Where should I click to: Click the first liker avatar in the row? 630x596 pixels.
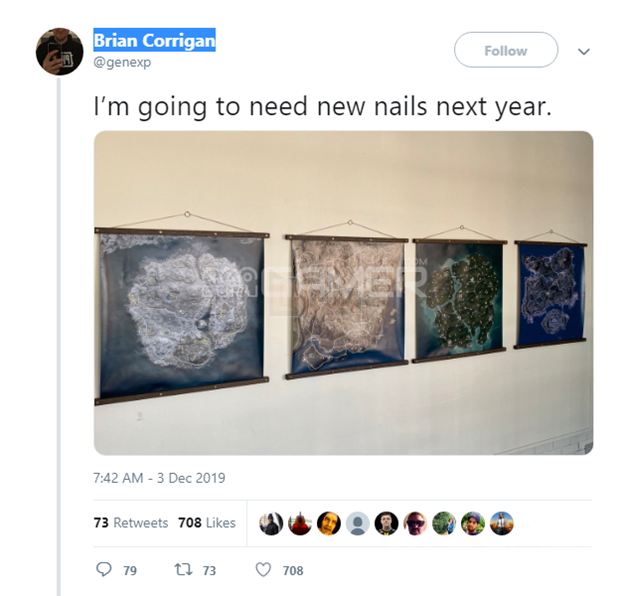[271, 523]
